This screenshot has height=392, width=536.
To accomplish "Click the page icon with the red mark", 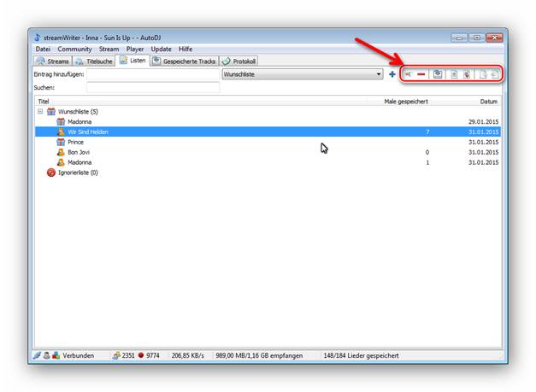I will 467,74.
